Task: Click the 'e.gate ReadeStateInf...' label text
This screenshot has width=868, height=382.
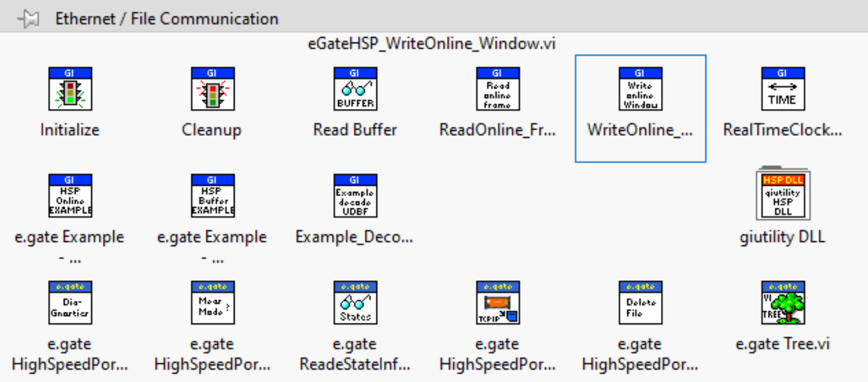Action: coord(355,355)
